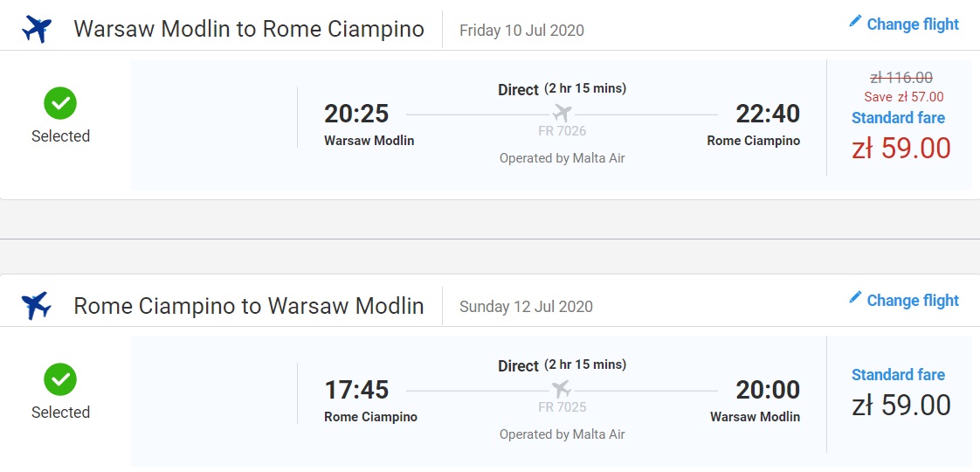Click the pencil icon for outbound Change flight
Screen dimensions: 980x472
tap(855, 21)
